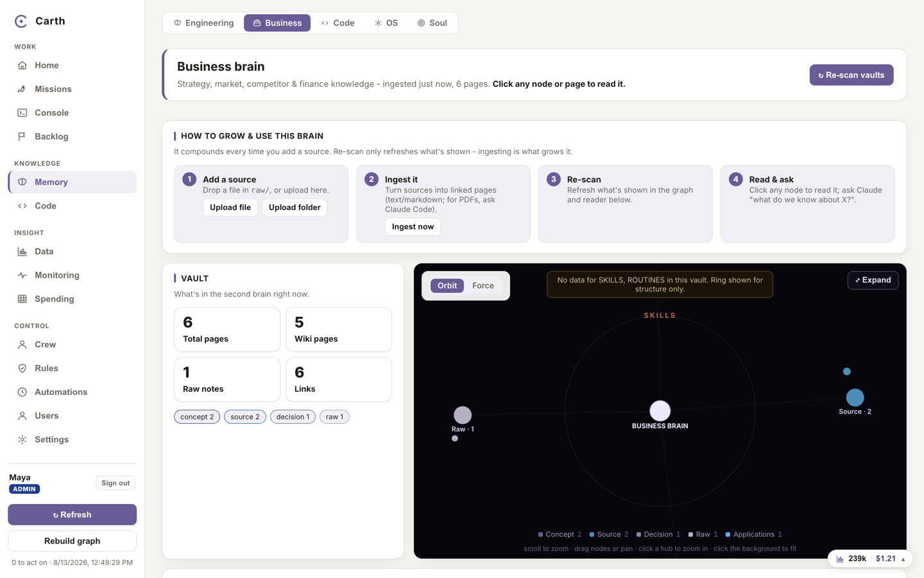
Task: Toggle the concept 2 filter chip
Action: tap(197, 417)
